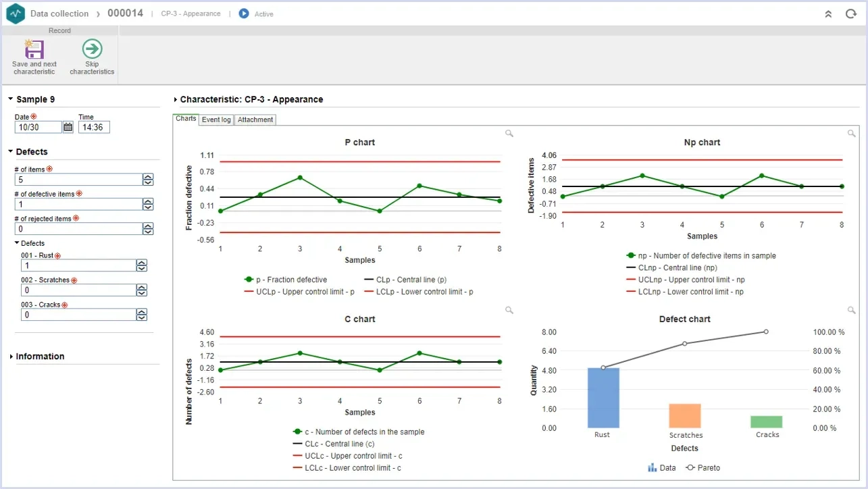The width and height of the screenshot is (868, 489).
Task: Open the Attachment tab
Action: click(255, 120)
